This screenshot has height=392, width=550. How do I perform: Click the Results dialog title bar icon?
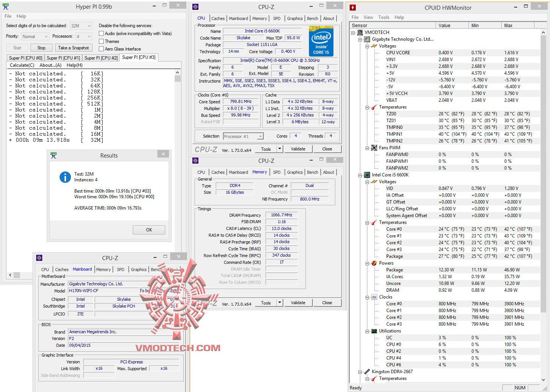click(x=54, y=155)
